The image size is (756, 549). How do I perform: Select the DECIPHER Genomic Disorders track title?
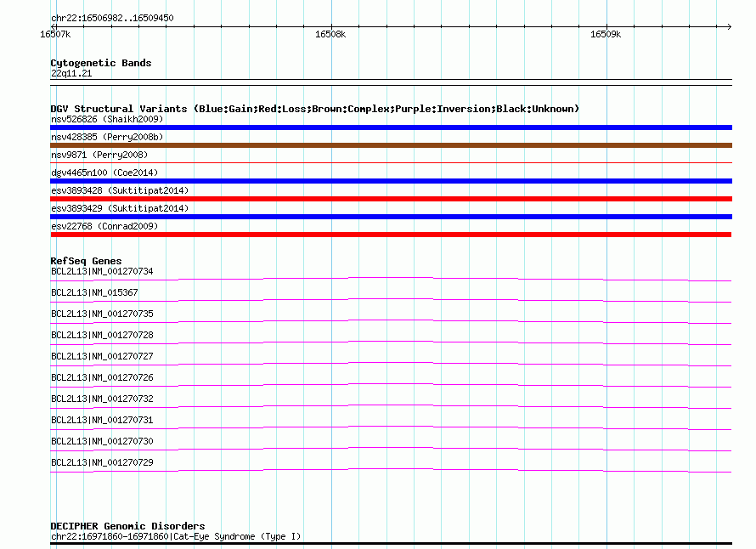point(127,526)
